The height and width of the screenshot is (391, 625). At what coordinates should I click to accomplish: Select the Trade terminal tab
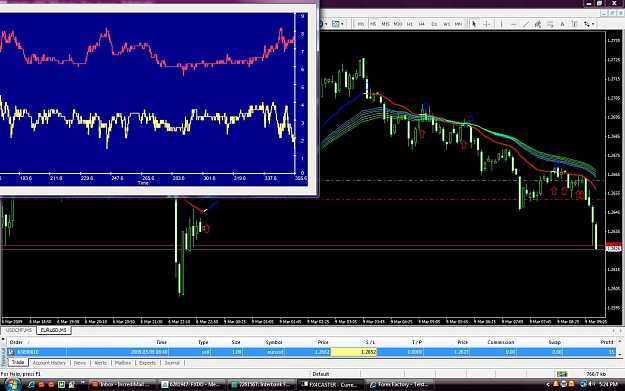pos(18,362)
